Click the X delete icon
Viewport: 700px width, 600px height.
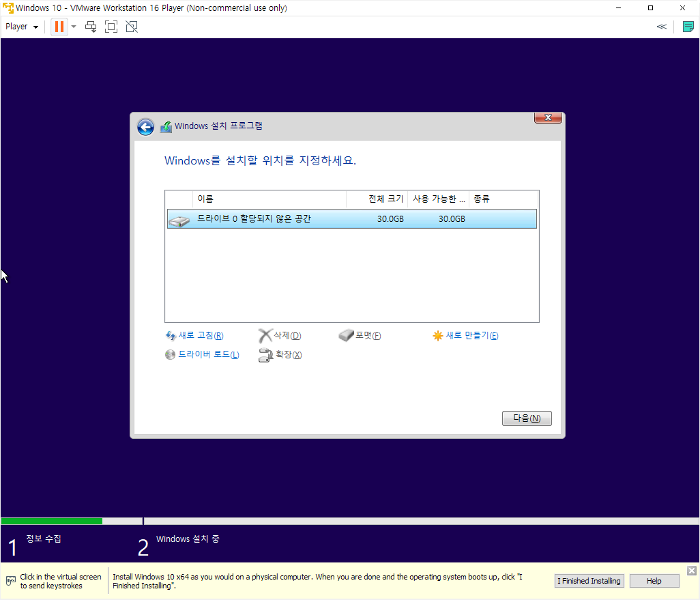(265, 336)
